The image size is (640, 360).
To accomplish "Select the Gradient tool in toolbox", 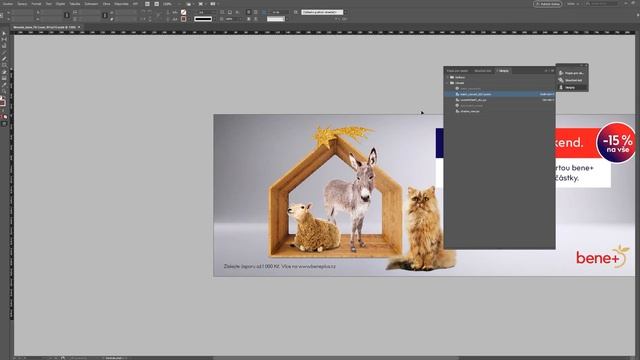I will click(x=4, y=78).
